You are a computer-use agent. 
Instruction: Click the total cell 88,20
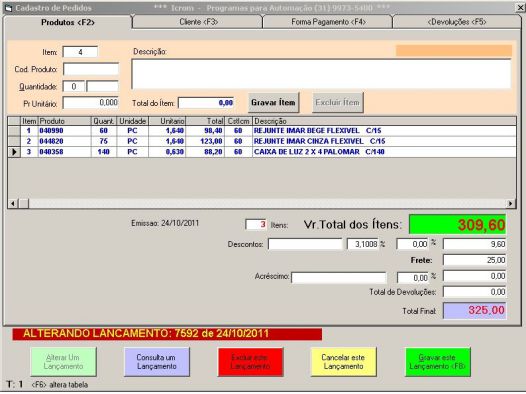[x=205, y=152]
